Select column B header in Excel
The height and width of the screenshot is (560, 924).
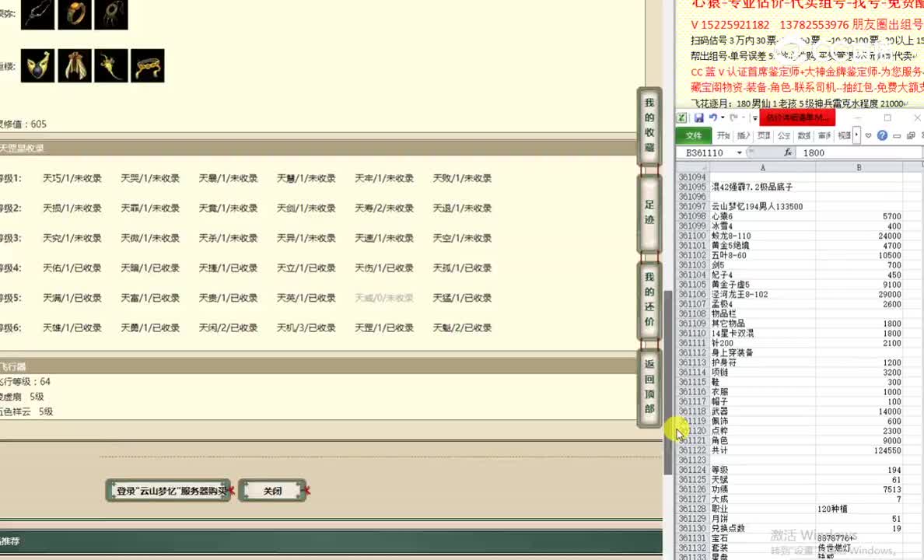pos(859,167)
